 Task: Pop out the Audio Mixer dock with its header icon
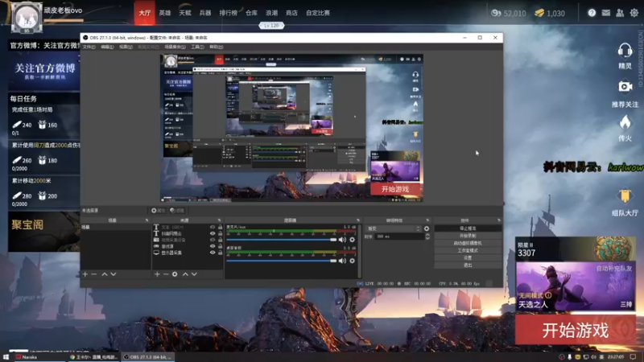pos(358,220)
